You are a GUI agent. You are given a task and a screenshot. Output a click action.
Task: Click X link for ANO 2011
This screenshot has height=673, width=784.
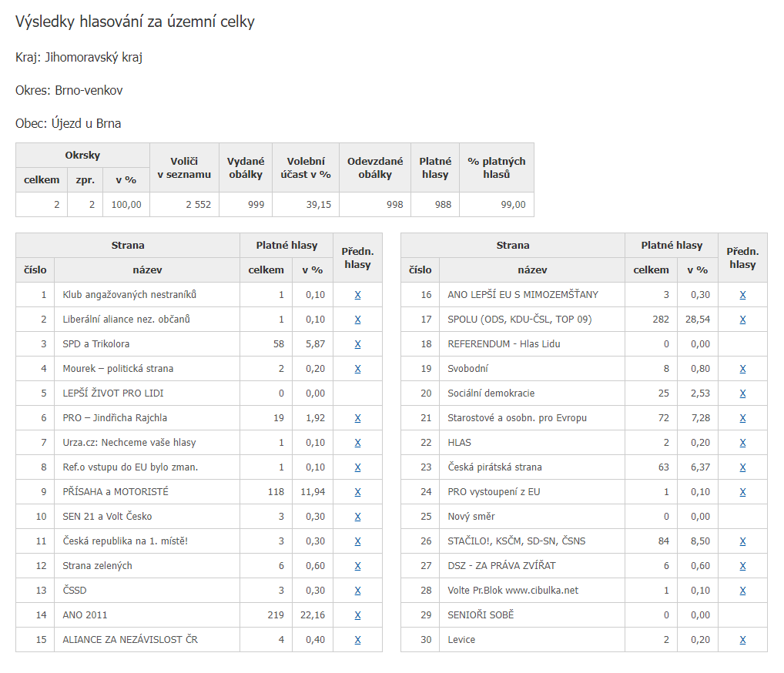(357, 615)
